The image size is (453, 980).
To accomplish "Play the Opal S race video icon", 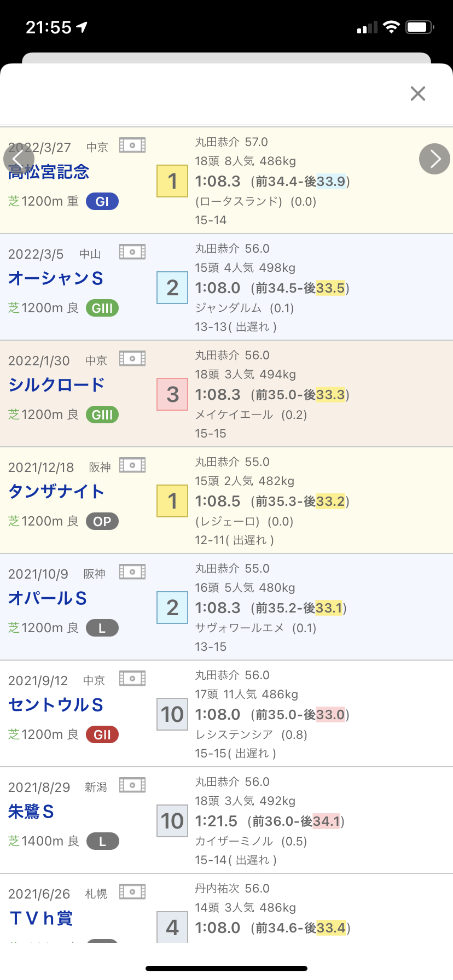I will click(x=132, y=572).
